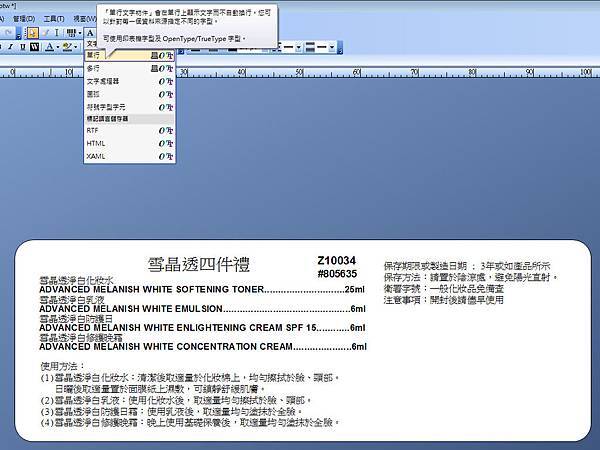Choose XAML markup text option
The height and width of the screenshot is (450, 600).
pyautogui.click(x=129, y=157)
